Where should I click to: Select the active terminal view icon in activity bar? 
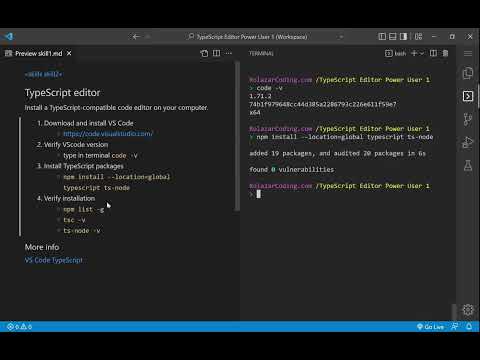tap(468, 96)
